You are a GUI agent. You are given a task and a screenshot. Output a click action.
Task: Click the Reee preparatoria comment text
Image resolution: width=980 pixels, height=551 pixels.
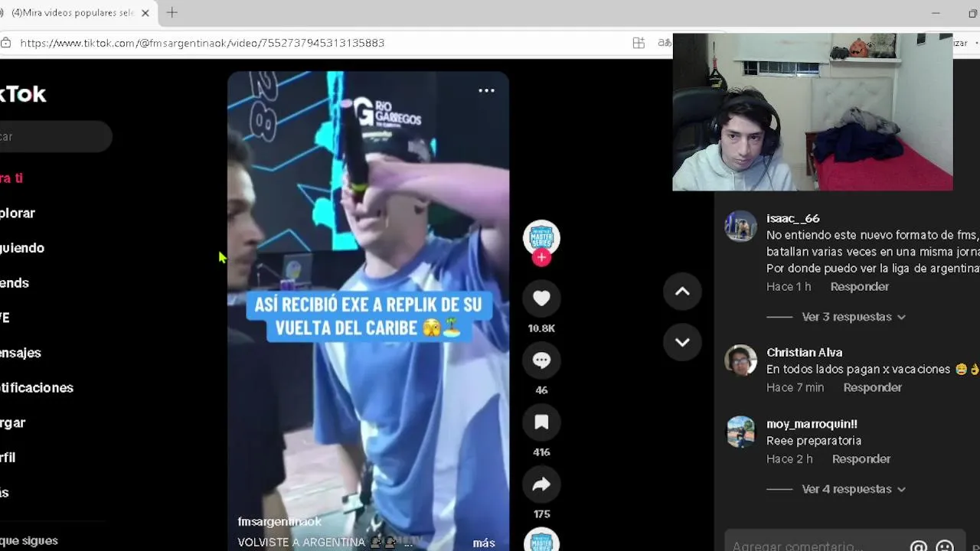coord(814,441)
